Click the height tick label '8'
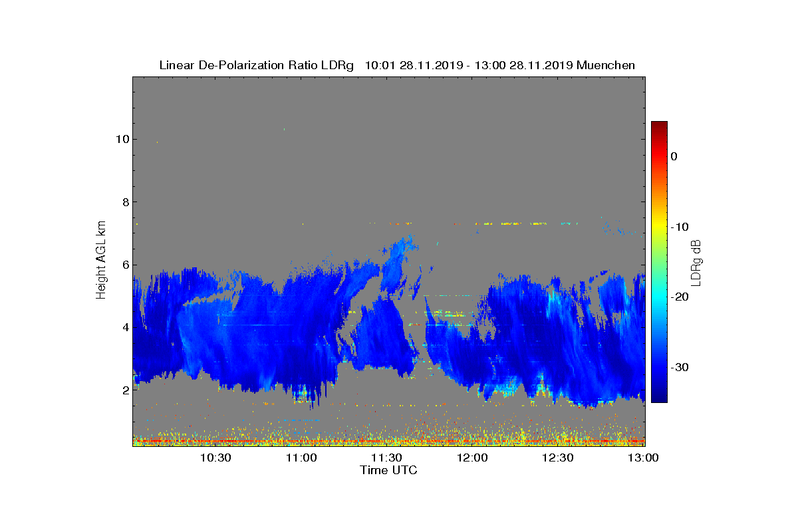Viewport: 798px width, 532px height. coord(124,202)
